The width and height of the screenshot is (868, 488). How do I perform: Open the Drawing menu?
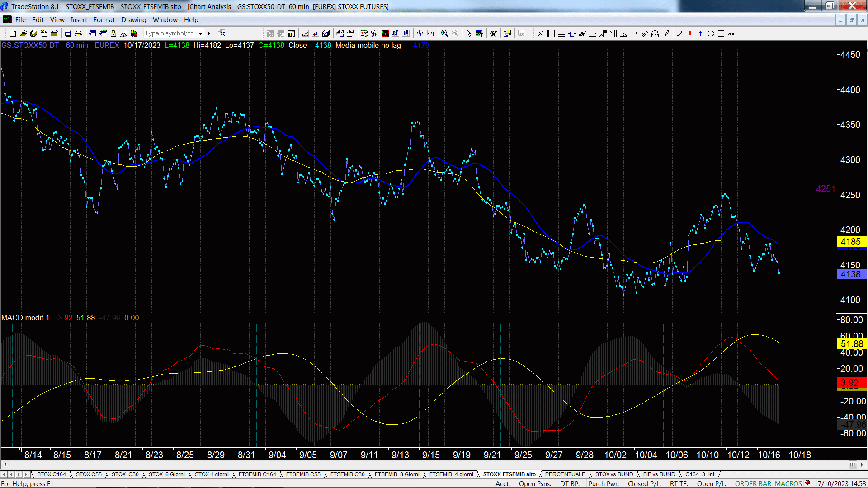(x=133, y=19)
